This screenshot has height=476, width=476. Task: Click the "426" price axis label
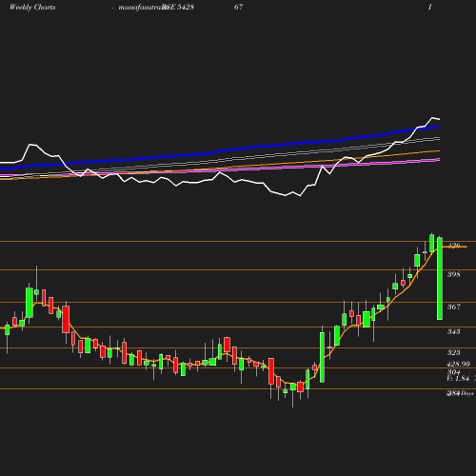coord(454,246)
